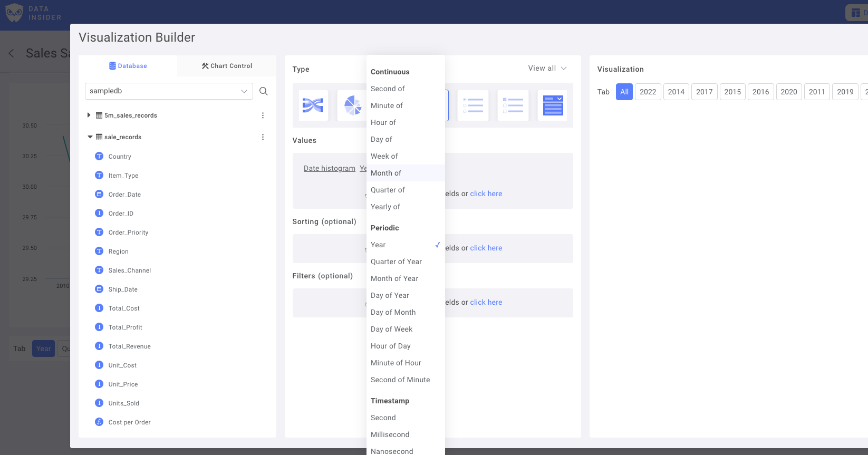Pick the checkbox list filter chart type
Viewport: 868px width, 455px height.
[513, 105]
